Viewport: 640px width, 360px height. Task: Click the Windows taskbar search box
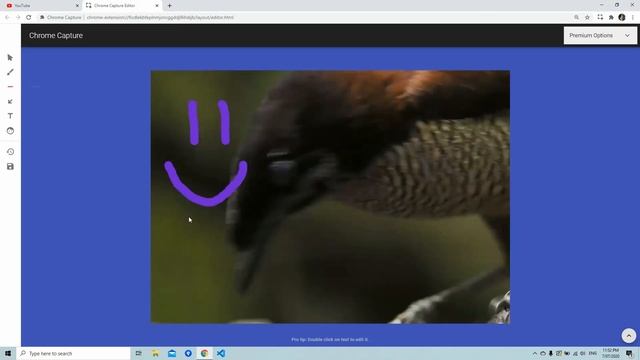coord(73,353)
